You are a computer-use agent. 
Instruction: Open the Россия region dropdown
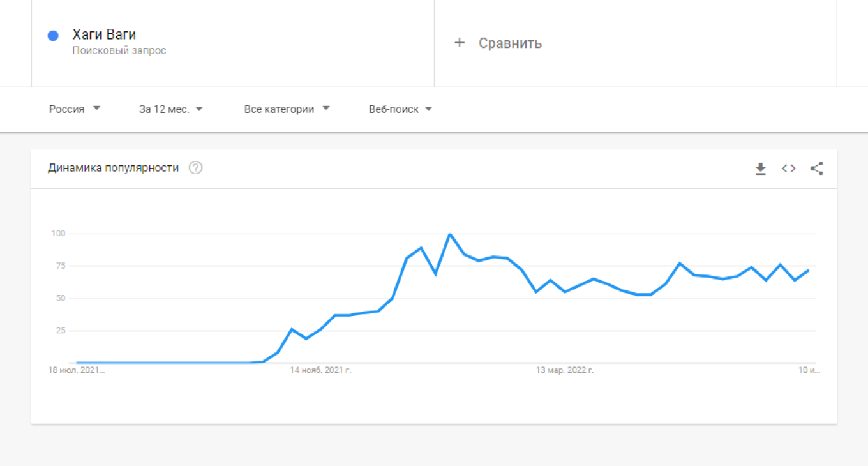click(x=75, y=109)
